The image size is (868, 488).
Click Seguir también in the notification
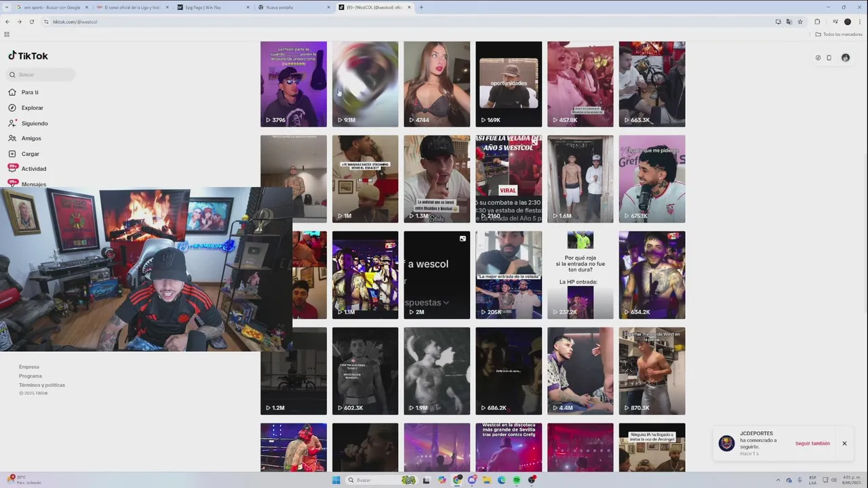(x=812, y=443)
